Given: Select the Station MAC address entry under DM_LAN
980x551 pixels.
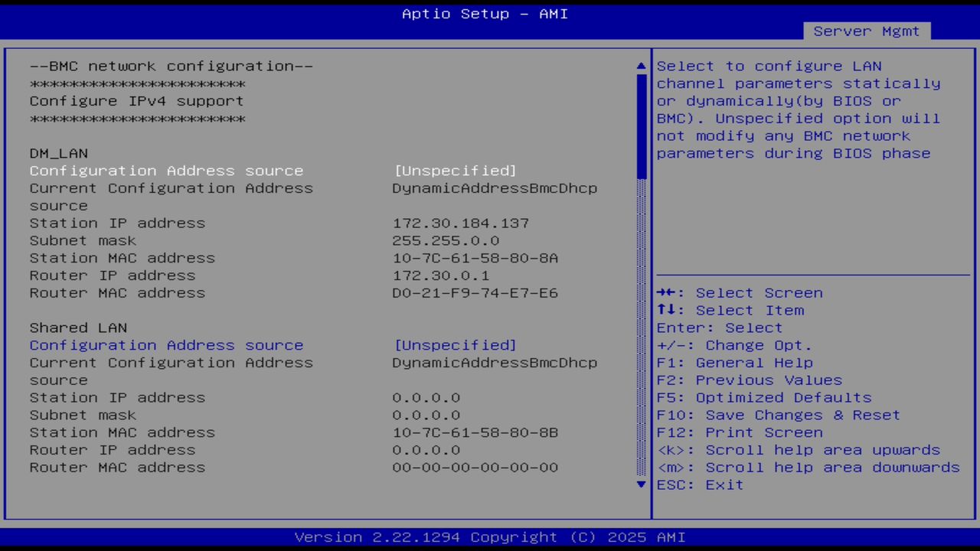Looking at the screenshot, I should click(x=475, y=258).
